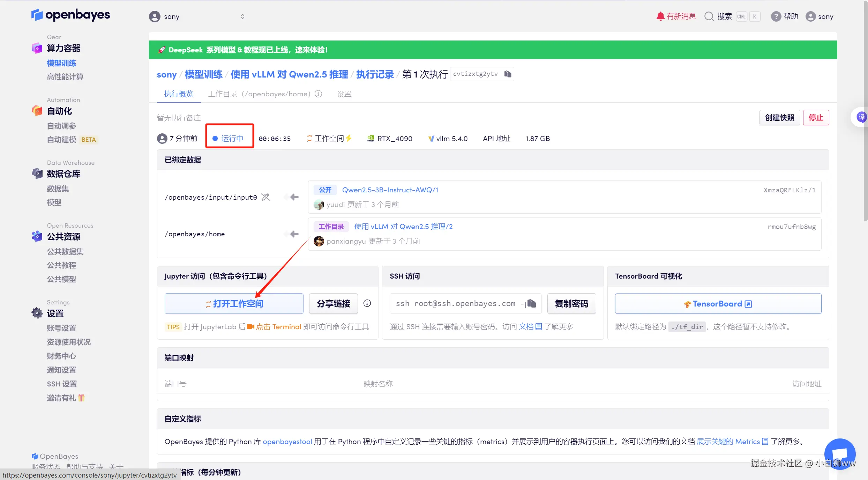Copy the execution ID cvtizxtg2ytv
The image size is (868, 480).
[x=508, y=74]
